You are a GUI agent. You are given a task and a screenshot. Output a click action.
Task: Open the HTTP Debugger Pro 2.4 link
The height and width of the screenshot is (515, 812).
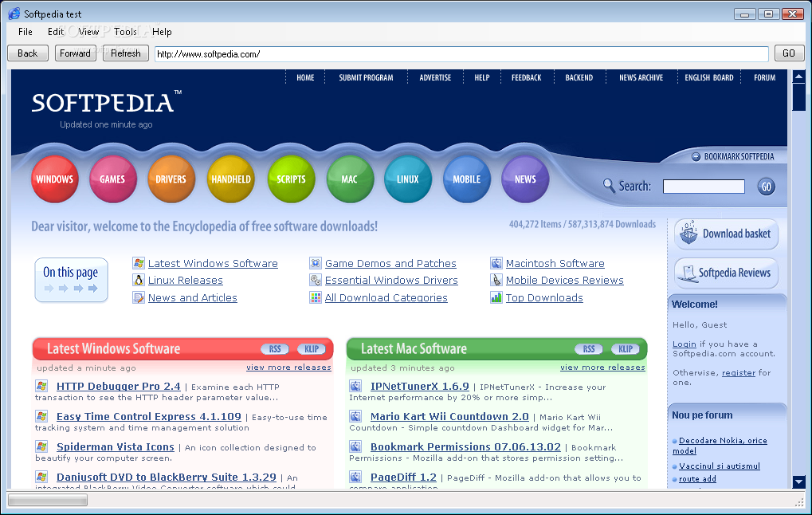coord(119,387)
